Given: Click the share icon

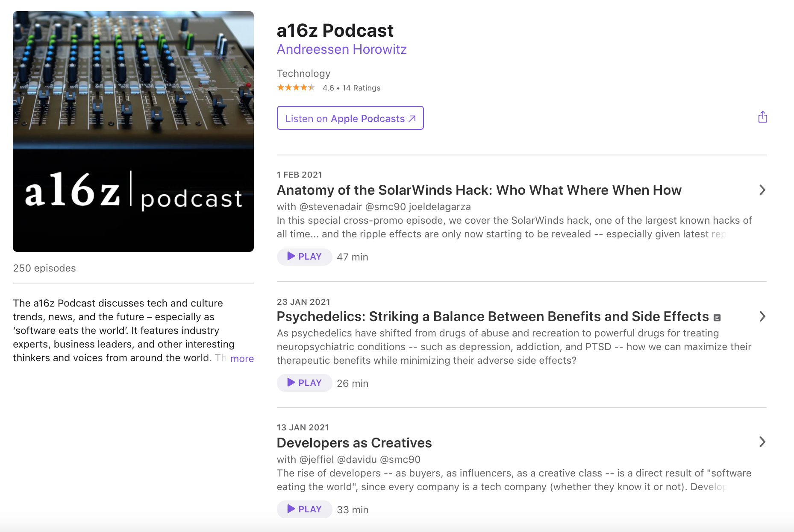Looking at the screenshot, I should [x=762, y=117].
